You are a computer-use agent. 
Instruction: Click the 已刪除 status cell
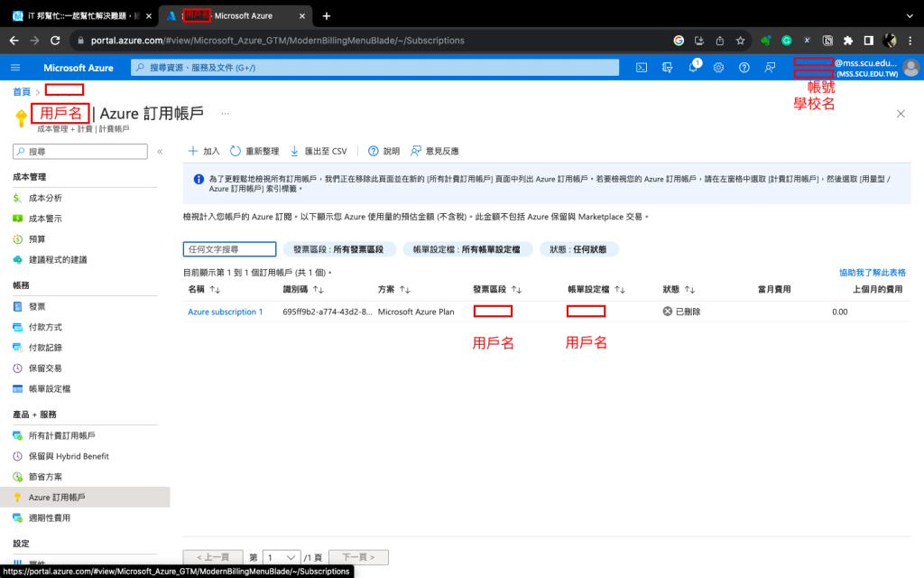(681, 312)
